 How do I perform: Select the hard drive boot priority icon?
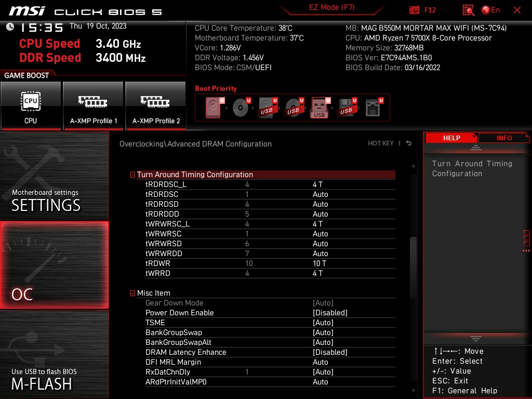click(x=215, y=108)
